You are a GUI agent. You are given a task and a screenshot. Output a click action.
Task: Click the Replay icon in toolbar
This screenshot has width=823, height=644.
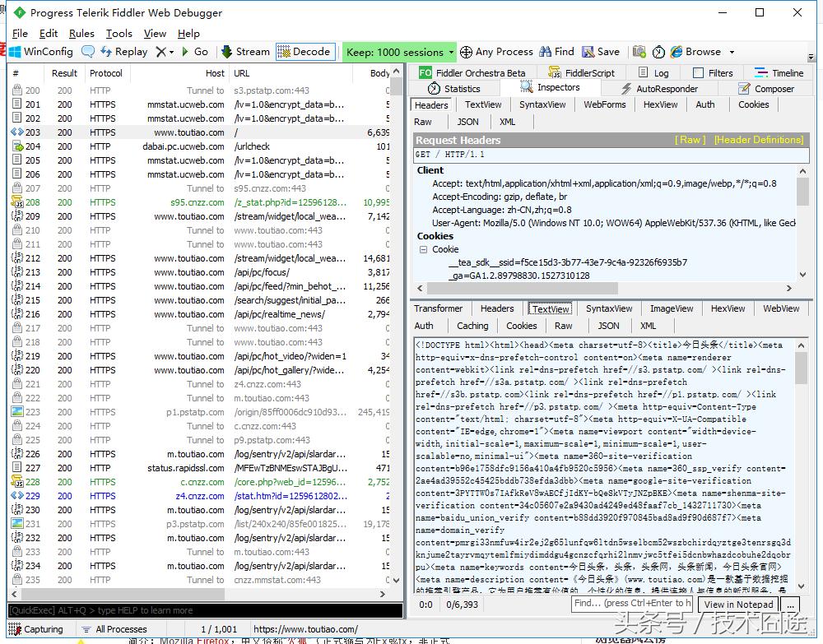106,51
